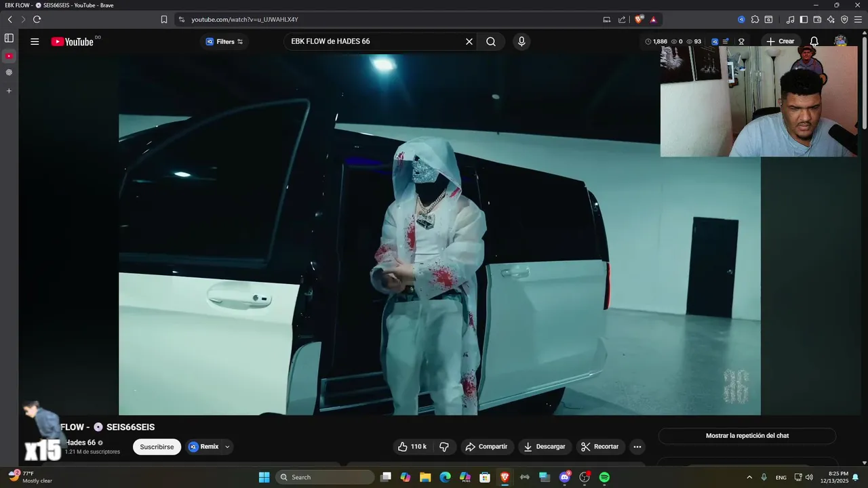Bookmark this page in Brave

point(164,20)
